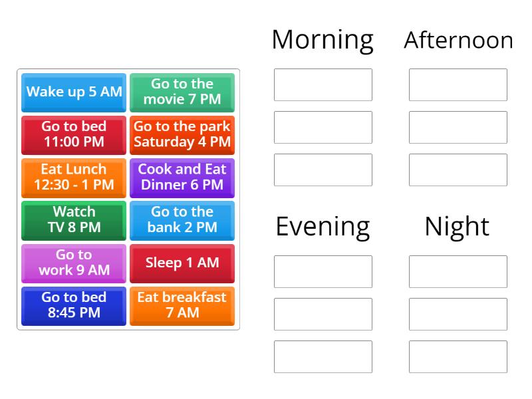532x399 pixels.
Task: Select the 'Go to the movie 7 PM' tile
Action: click(x=182, y=92)
